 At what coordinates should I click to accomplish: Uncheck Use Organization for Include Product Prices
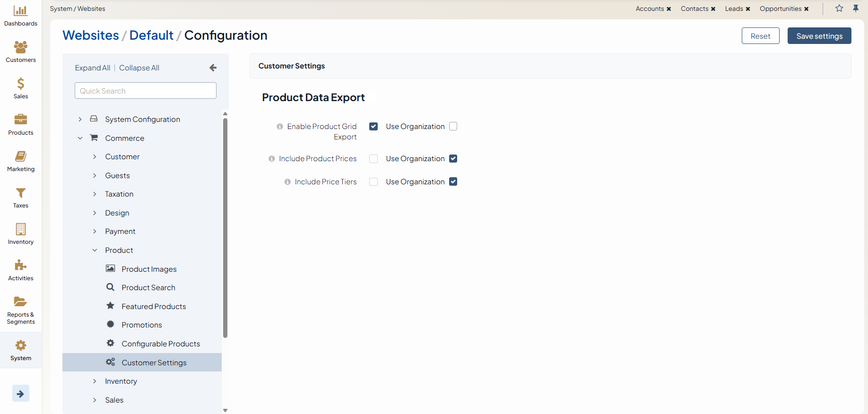(x=453, y=159)
